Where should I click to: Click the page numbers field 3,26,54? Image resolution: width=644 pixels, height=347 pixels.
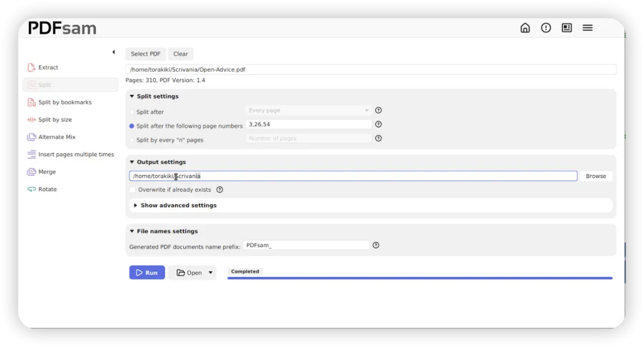coord(309,124)
